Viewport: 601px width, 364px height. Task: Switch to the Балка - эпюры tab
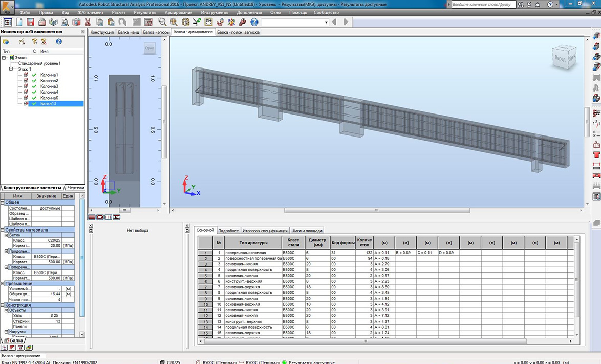coord(156,32)
